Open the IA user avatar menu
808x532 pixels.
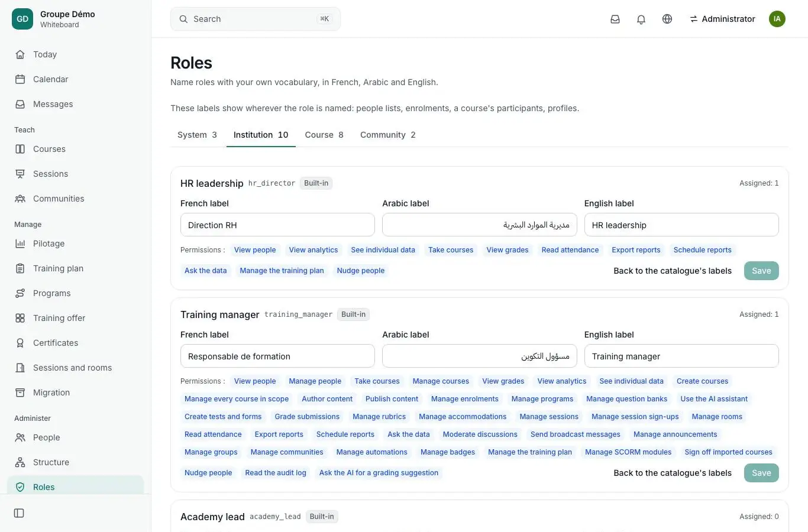click(x=777, y=19)
